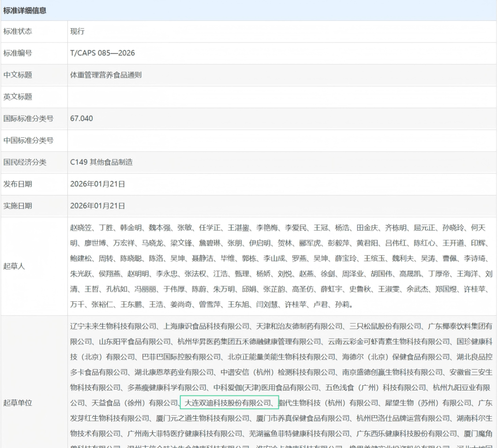Select the 英文标题 label
498x448 pixels.
[x=18, y=96]
